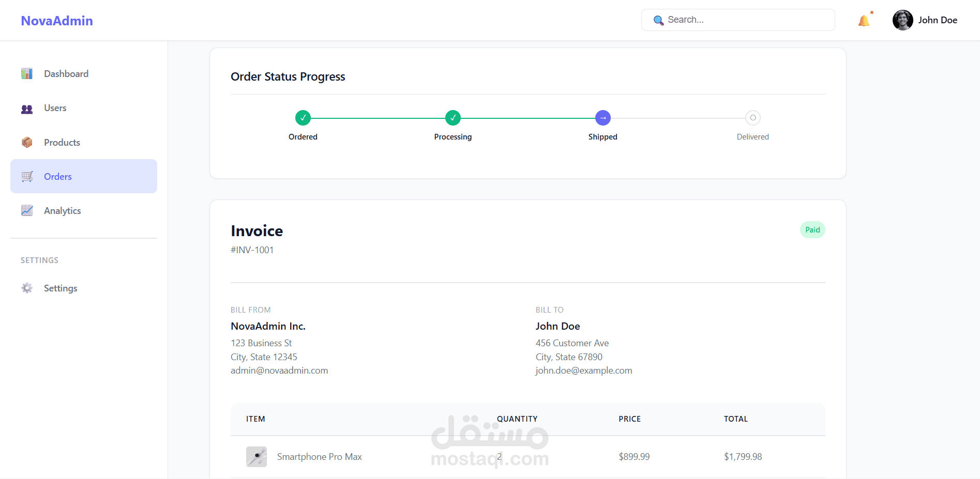Click the Paid status badge
The width and height of the screenshot is (980, 479).
click(812, 230)
